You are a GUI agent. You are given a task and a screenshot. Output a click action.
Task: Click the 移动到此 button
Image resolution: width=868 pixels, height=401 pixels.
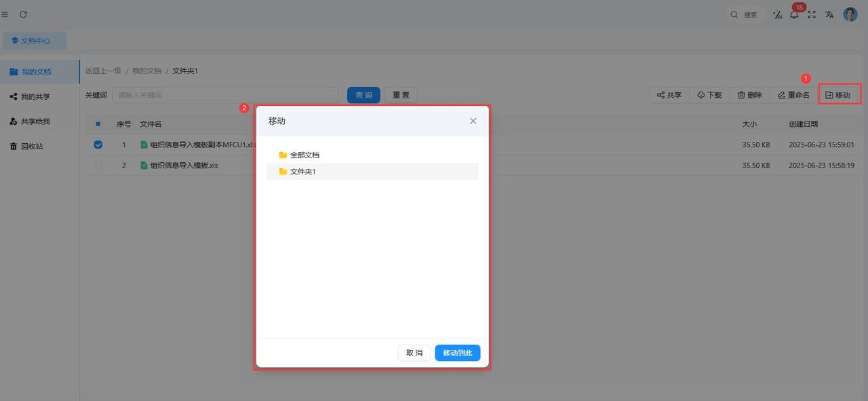458,353
